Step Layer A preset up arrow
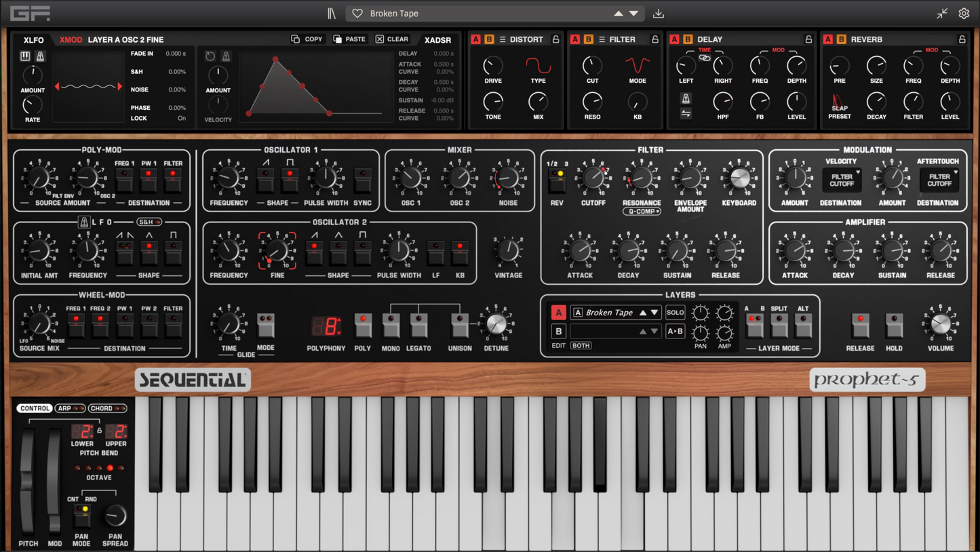980x552 pixels. 643,313
